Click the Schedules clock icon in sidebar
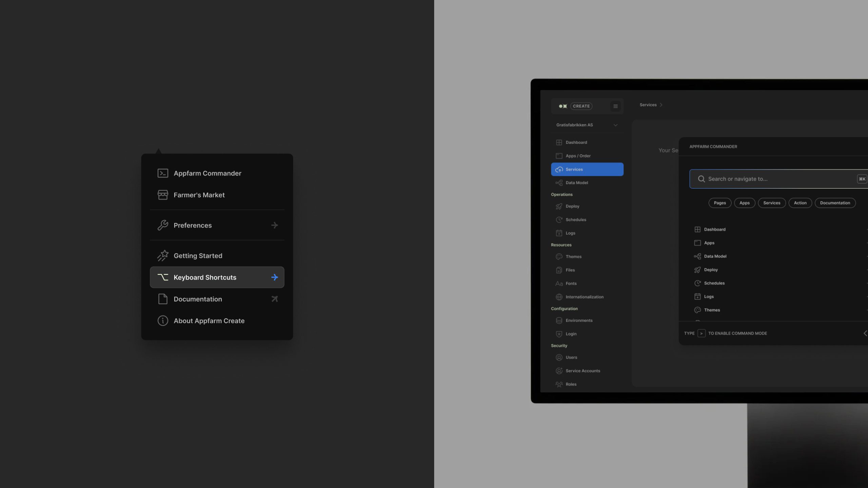This screenshot has height=488, width=868. click(559, 220)
